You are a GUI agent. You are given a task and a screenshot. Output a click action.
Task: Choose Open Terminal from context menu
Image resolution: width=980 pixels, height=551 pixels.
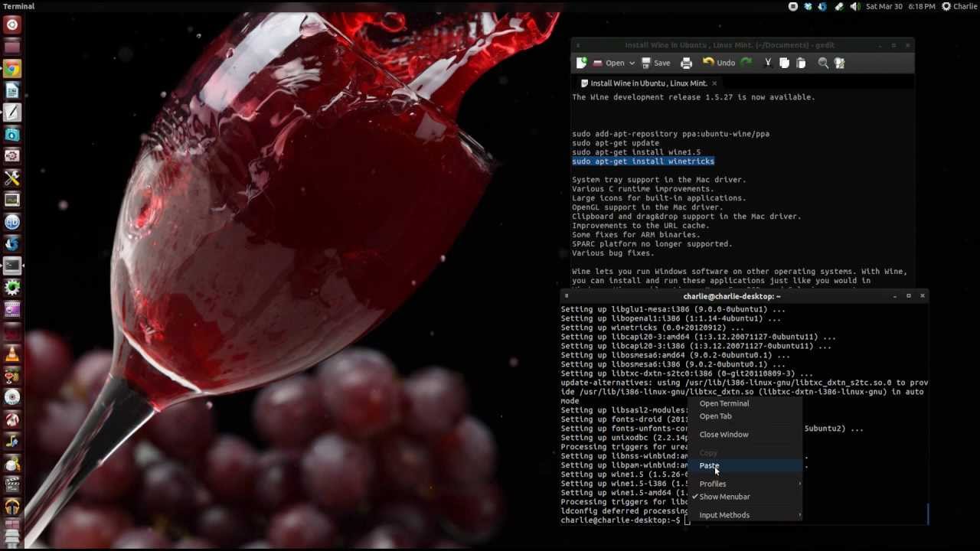click(x=724, y=403)
